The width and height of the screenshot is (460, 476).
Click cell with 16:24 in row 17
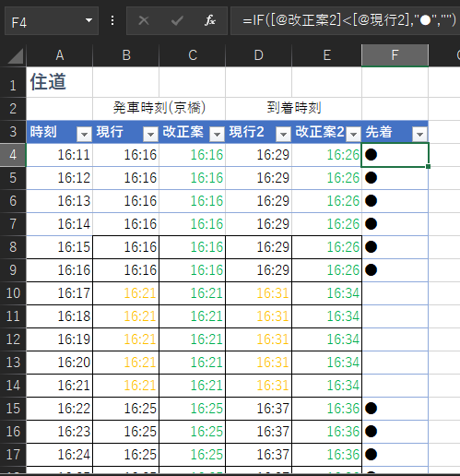[x=60, y=455]
